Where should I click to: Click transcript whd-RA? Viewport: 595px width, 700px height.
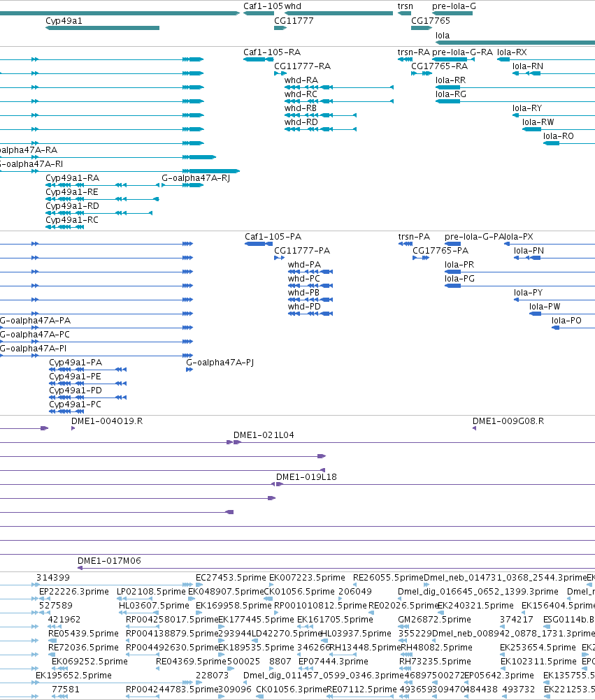(x=339, y=87)
